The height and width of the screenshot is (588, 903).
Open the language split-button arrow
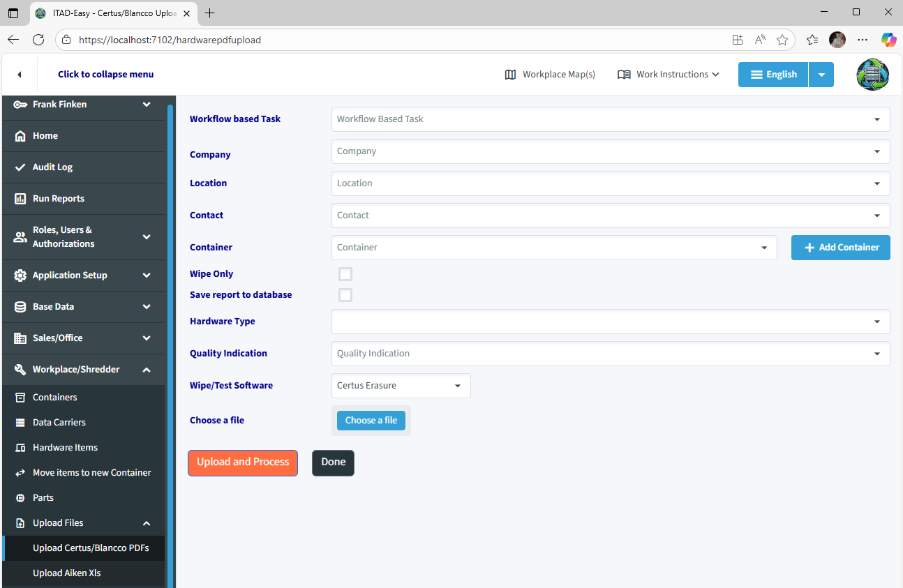tap(821, 75)
